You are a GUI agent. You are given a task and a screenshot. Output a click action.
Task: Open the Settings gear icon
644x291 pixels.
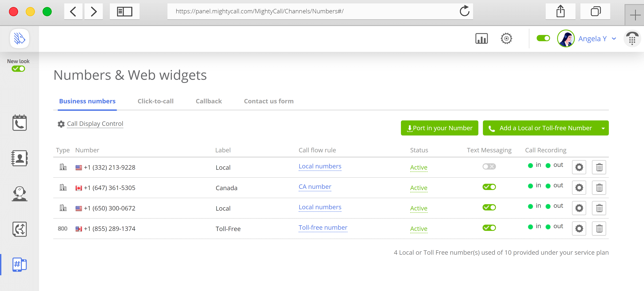click(x=506, y=38)
